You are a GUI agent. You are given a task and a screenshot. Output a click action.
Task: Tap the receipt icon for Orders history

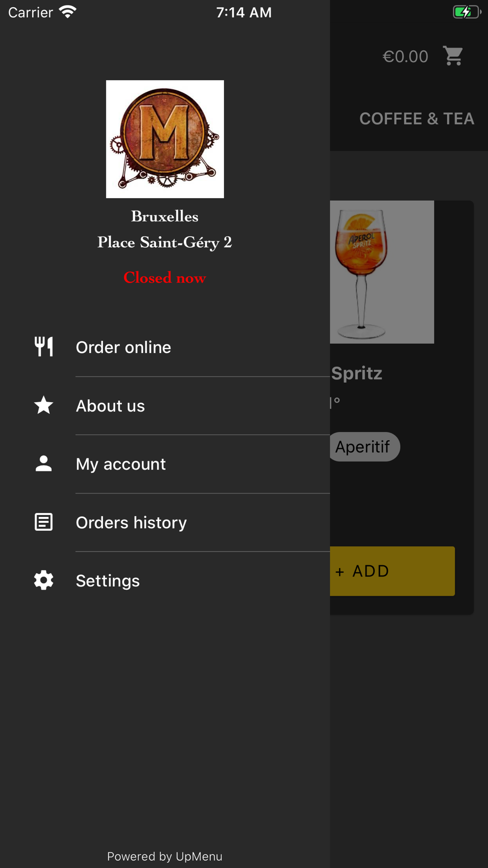tap(43, 522)
